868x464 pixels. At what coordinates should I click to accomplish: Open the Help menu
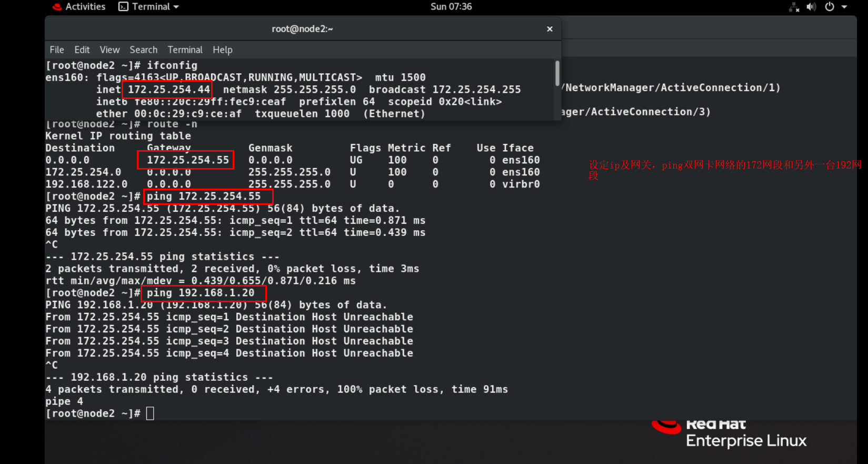[x=222, y=50]
